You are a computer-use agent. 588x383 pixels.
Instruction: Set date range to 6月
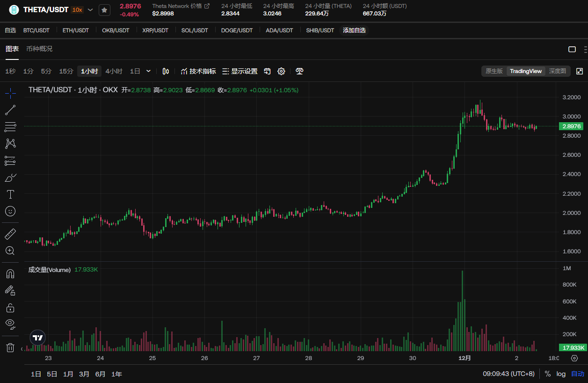(100, 374)
